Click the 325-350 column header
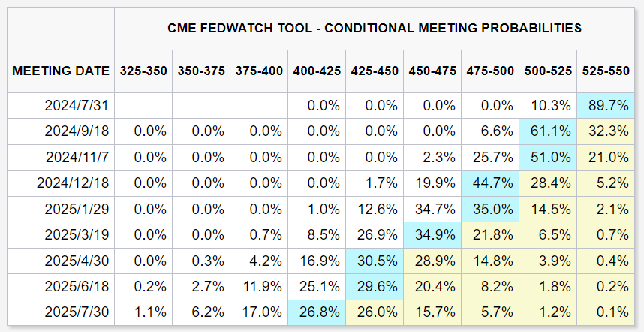Image resolution: width=644 pixels, height=332 pixels. pos(143,71)
